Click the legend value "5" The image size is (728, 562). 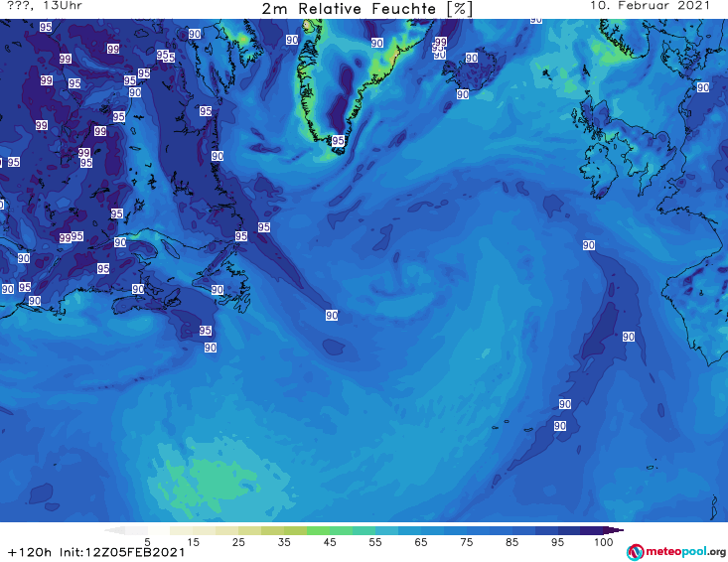pos(147,542)
